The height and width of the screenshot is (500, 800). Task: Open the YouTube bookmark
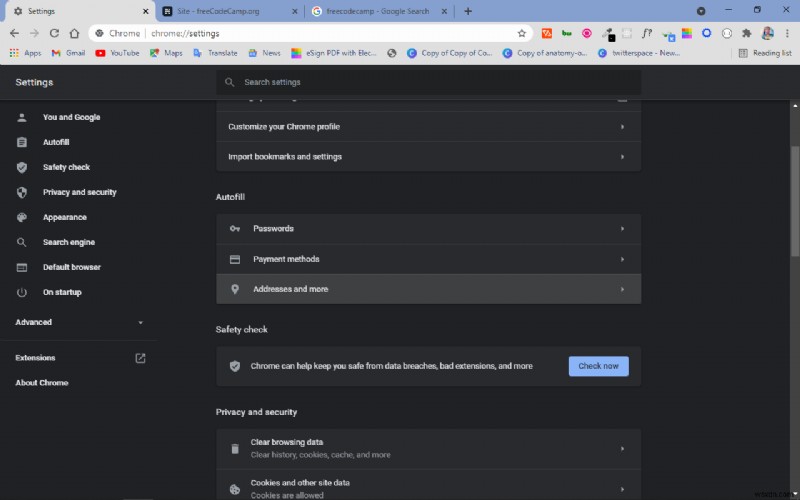[117, 53]
